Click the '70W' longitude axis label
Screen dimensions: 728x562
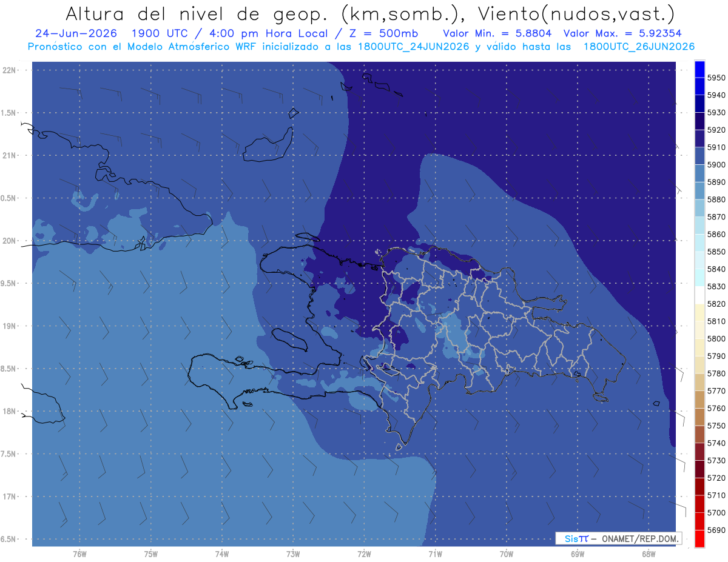(507, 554)
